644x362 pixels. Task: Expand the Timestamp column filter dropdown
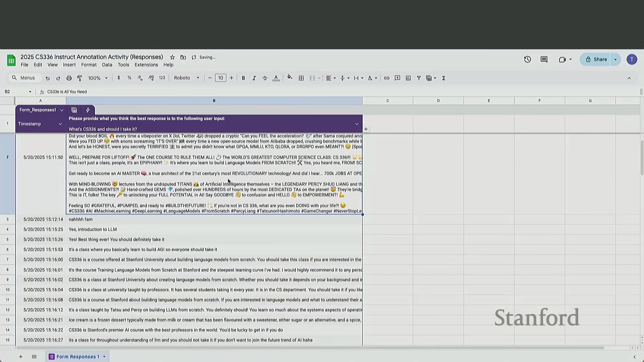(x=60, y=124)
